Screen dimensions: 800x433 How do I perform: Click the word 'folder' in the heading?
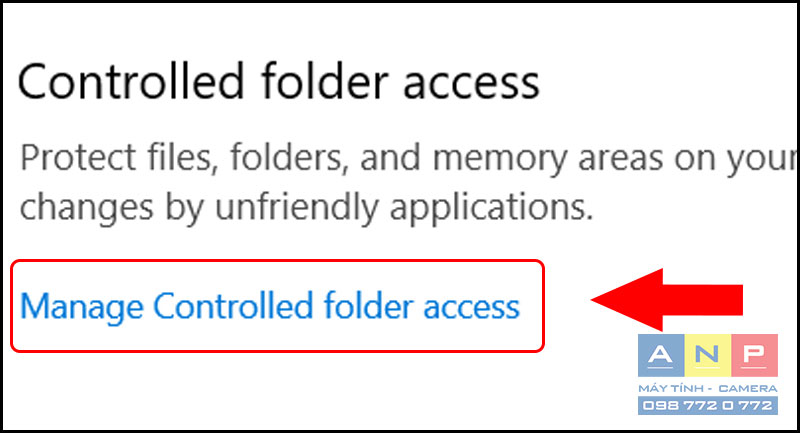point(325,81)
